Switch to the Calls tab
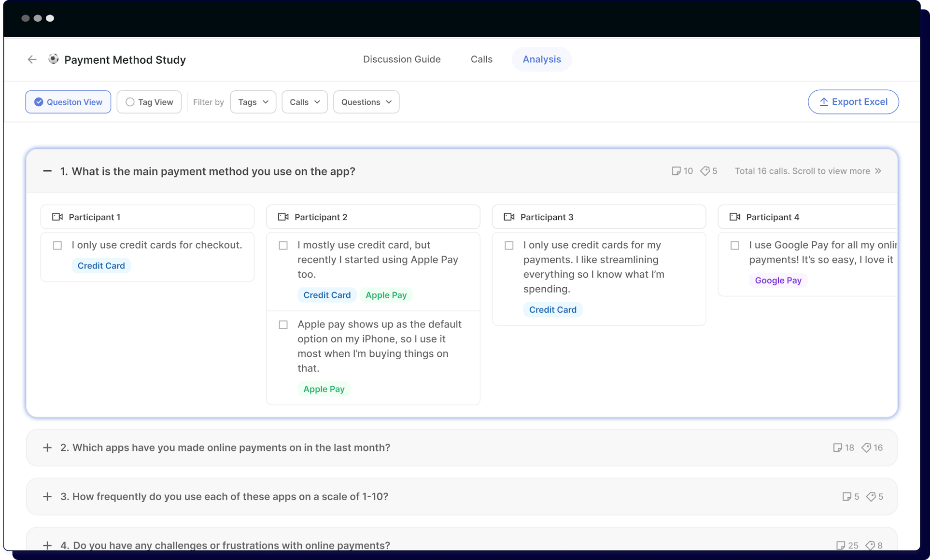 pos(481,59)
